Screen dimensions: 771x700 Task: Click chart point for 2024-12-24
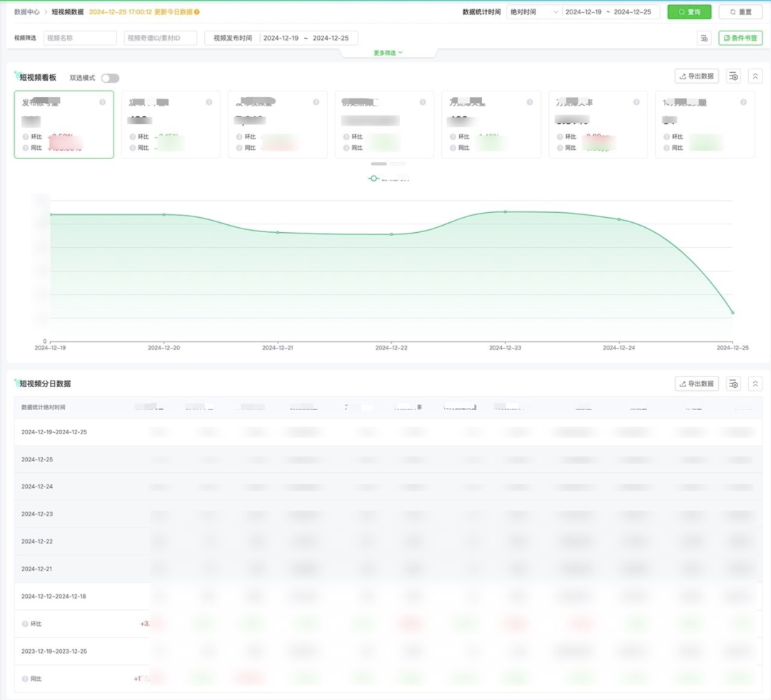click(x=619, y=219)
